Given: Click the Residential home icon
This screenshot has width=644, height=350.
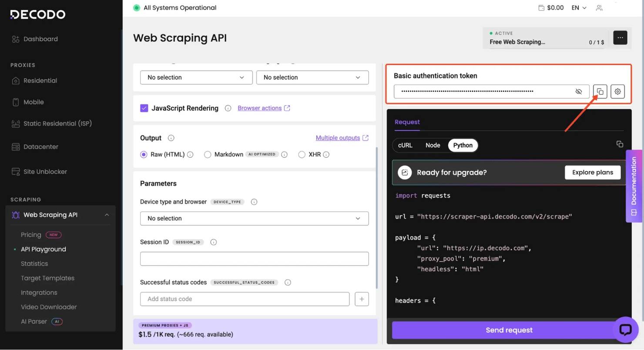Looking at the screenshot, I should (16, 81).
